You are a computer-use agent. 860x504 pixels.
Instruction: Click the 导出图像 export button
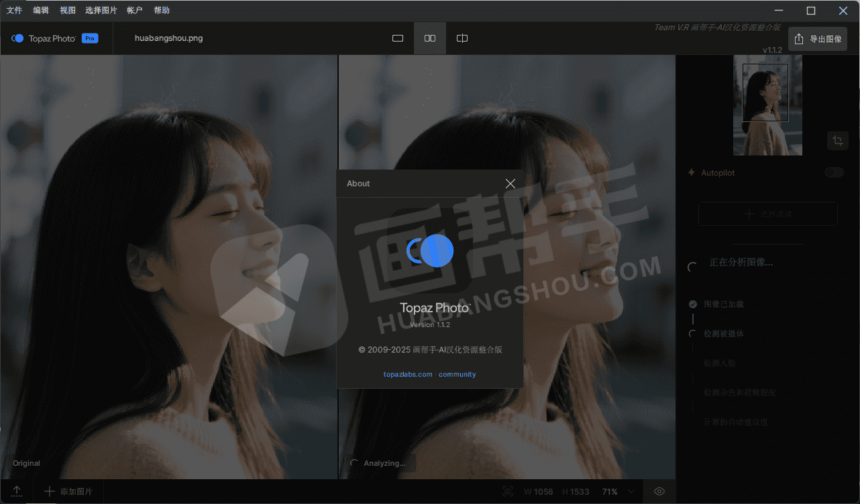point(818,39)
